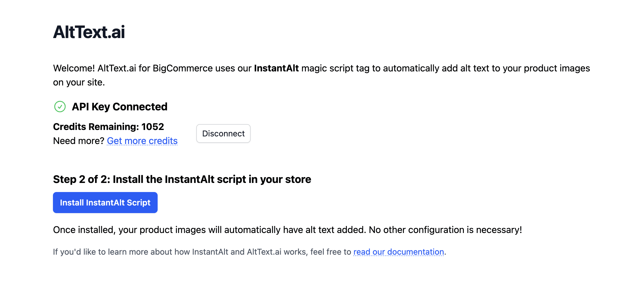Viewport: 644px width, 281px height.
Task: Click the credits number 1052
Action: click(x=153, y=127)
